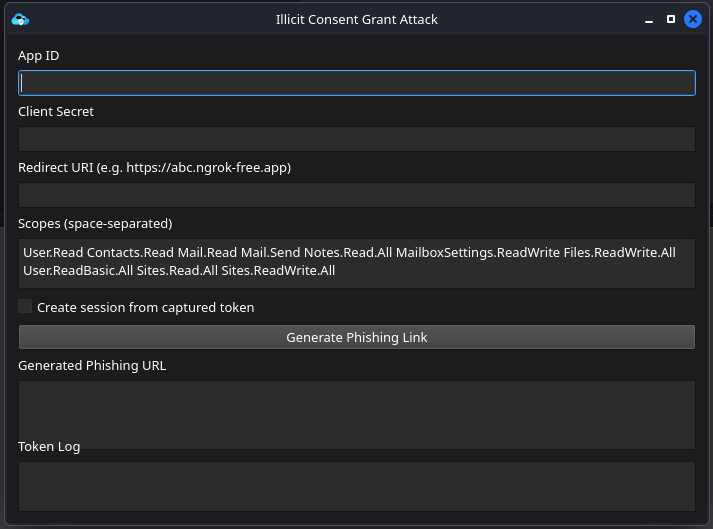Minimize the Illicit Consent Grant Attack window
The image size is (713, 529).
click(649, 19)
